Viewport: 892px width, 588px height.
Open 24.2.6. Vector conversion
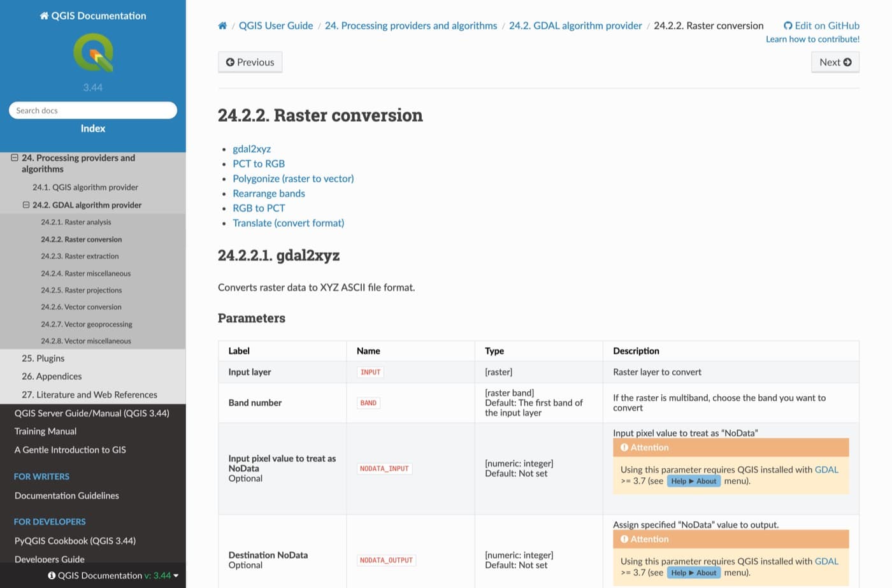(x=81, y=307)
